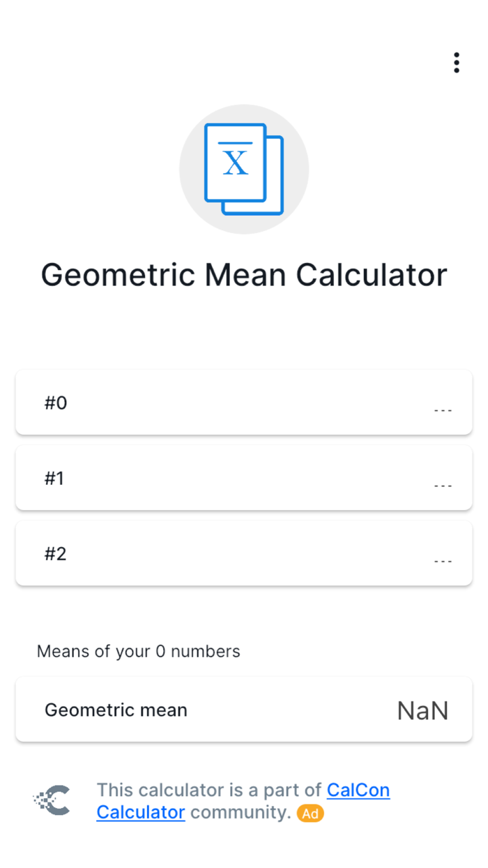
Task: Click the top dot of the kebab menu
Action: (457, 54)
